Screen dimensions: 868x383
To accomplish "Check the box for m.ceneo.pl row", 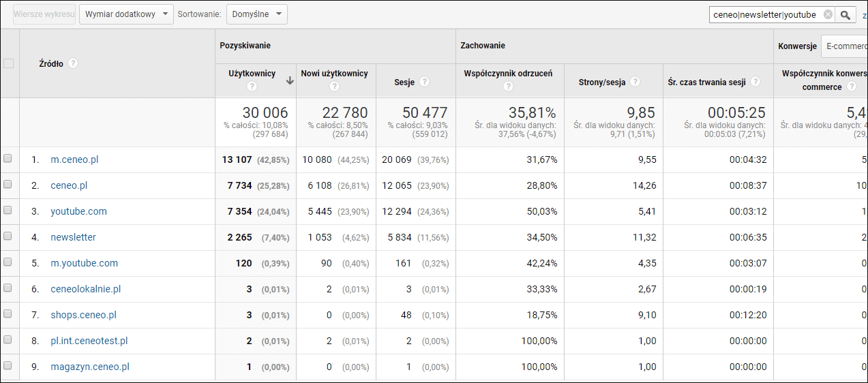I will coord(8,158).
